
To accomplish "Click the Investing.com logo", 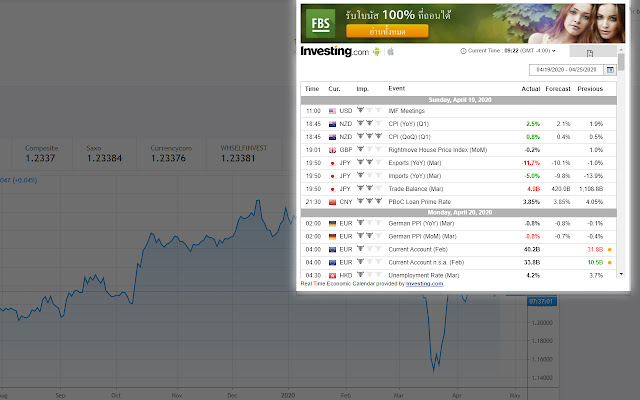I will tap(334, 51).
